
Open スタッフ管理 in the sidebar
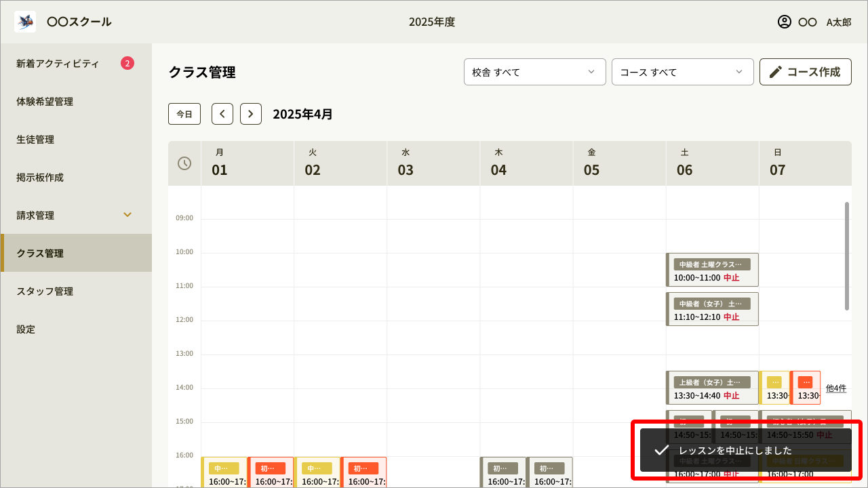point(45,291)
